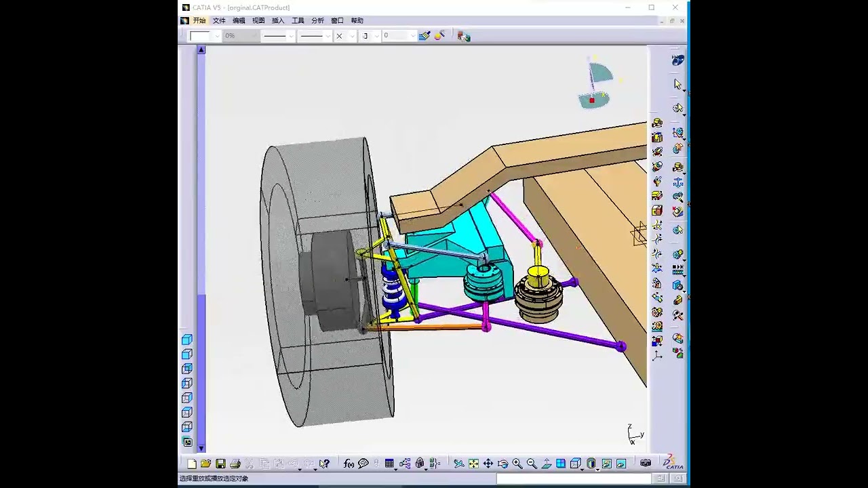
Task: Click the camera Capture icon
Action: coord(646,464)
